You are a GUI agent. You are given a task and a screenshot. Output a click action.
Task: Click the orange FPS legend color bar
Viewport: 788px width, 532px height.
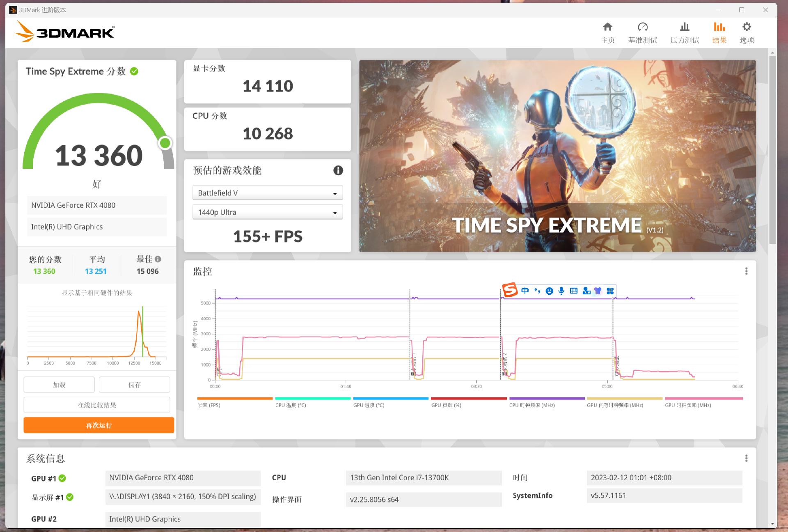click(234, 398)
